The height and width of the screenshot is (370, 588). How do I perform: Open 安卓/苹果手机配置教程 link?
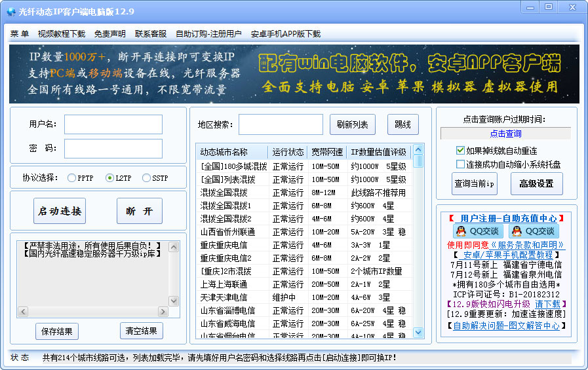pyautogui.click(x=506, y=255)
